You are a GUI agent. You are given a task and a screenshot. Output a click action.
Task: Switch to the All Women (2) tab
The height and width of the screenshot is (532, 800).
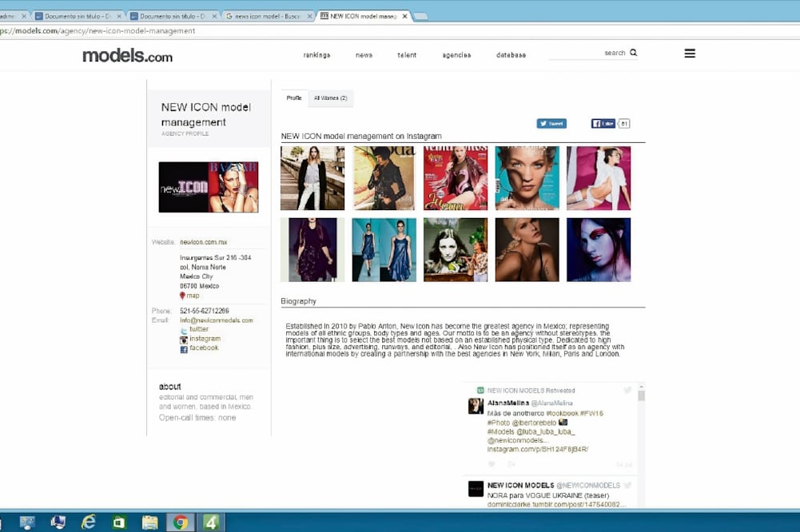coord(330,97)
